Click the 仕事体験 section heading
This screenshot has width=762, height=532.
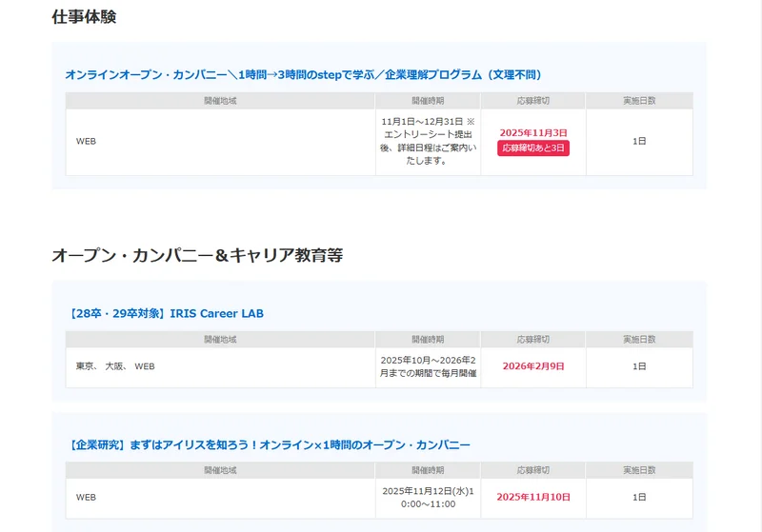(84, 17)
